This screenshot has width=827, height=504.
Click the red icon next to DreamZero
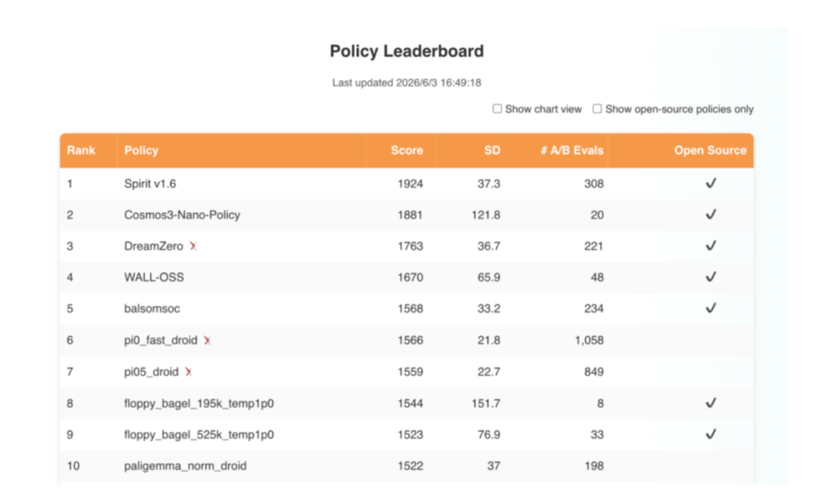pos(193,246)
